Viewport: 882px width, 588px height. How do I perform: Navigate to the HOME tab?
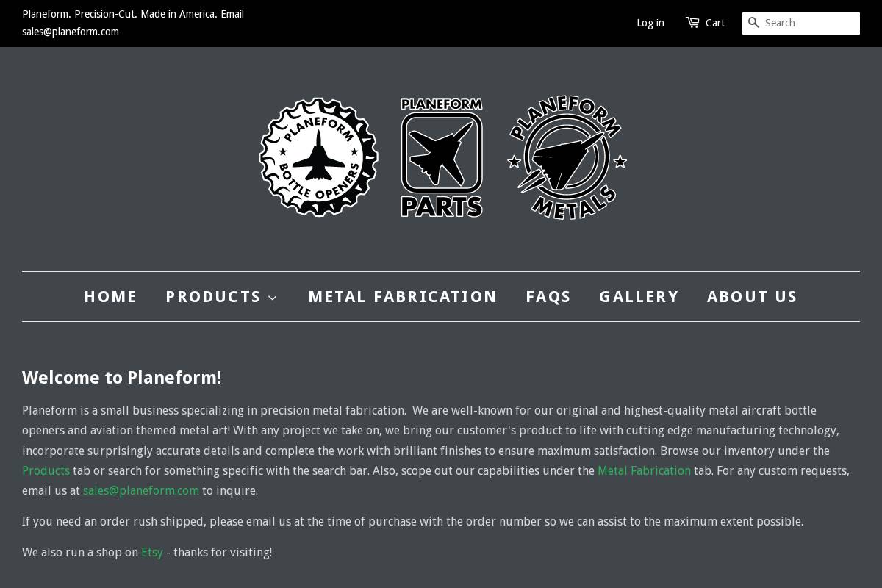(110, 296)
